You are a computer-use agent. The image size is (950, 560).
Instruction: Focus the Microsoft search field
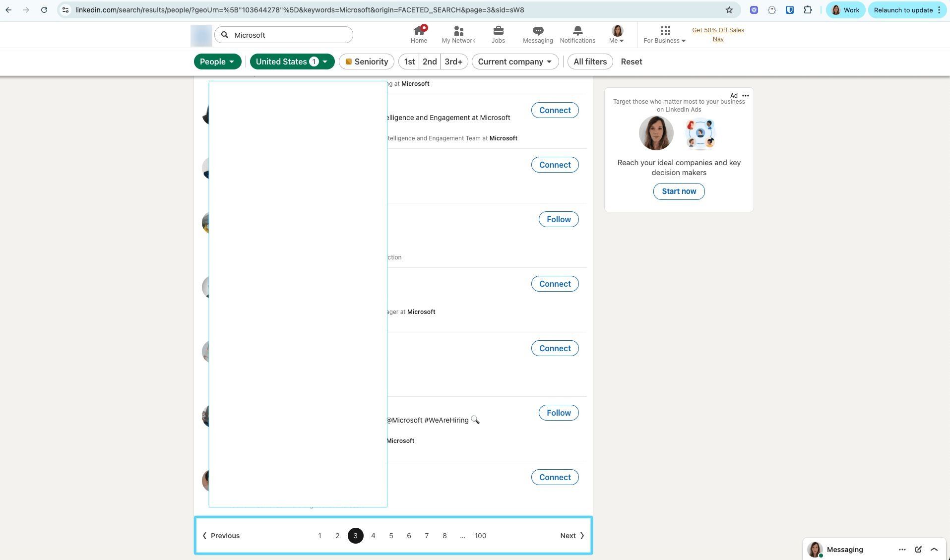(x=284, y=35)
